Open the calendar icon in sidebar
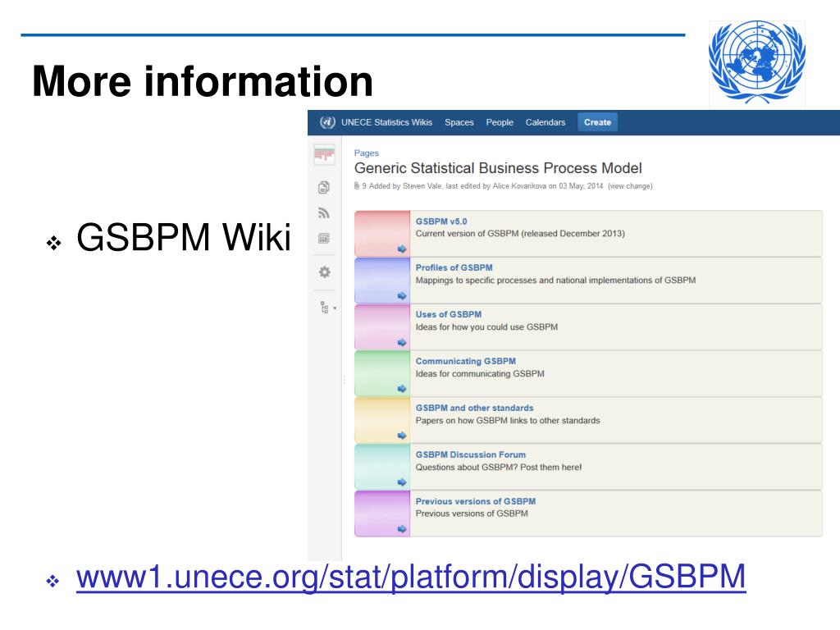This screenshot has height=630, width=840. 323,239
